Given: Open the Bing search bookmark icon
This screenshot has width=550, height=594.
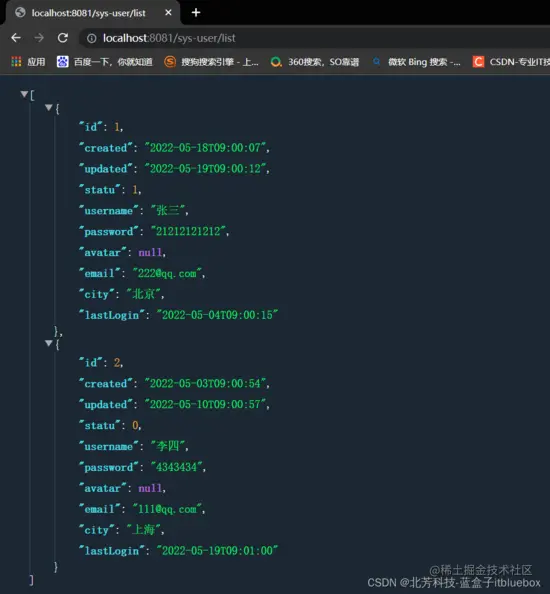Looking at the screenshot, I should tap(376, 61).
